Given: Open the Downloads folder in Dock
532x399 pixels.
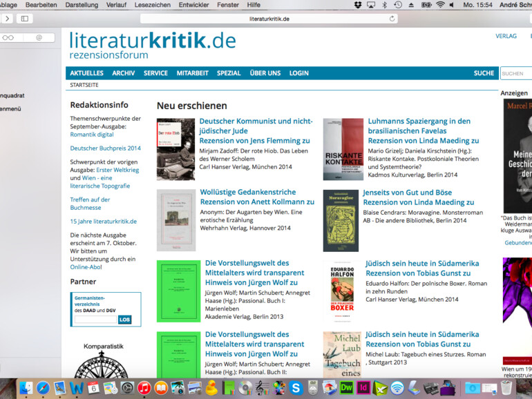Looking at the screenshot, I should 473,388.
